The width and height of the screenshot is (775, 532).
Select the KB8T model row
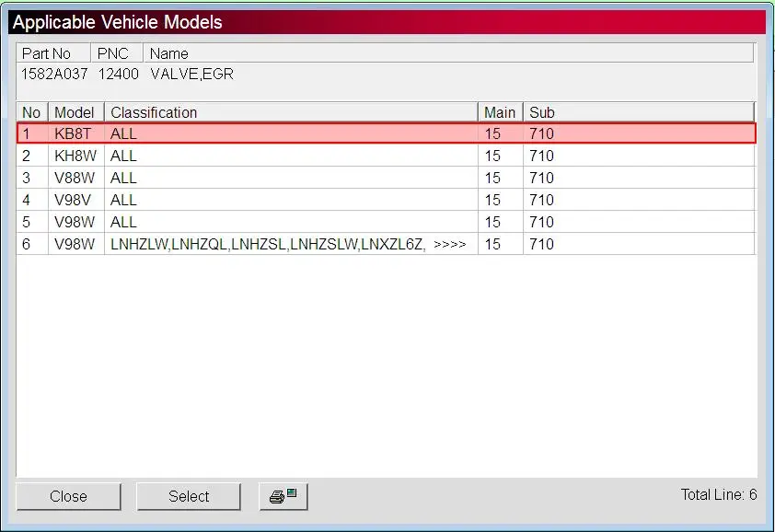coord(386,133)
